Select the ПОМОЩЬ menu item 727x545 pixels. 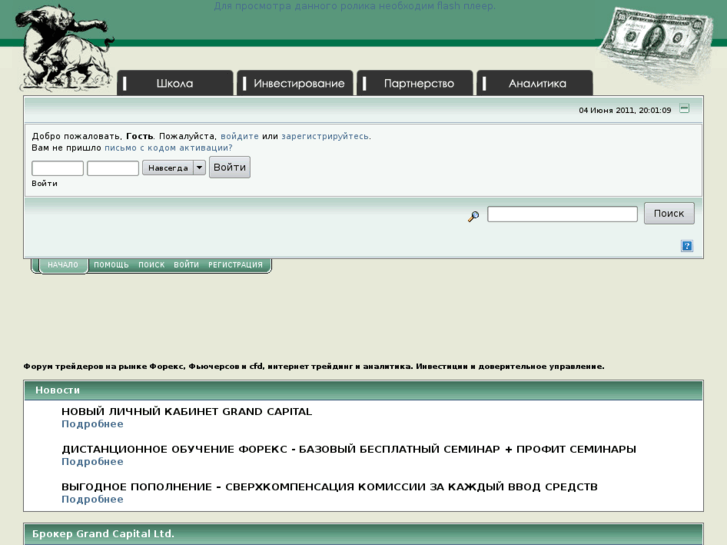(111, 265)
